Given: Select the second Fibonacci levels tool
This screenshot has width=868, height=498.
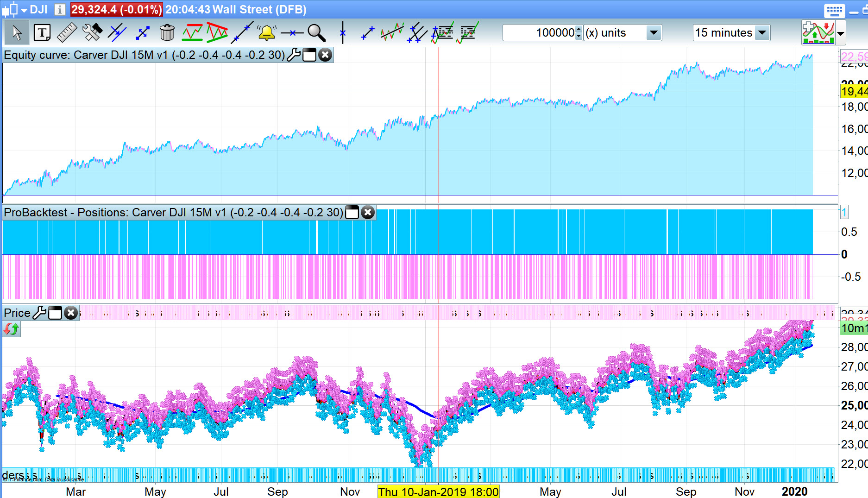Looking at the screenshot, I should [467, 32].
